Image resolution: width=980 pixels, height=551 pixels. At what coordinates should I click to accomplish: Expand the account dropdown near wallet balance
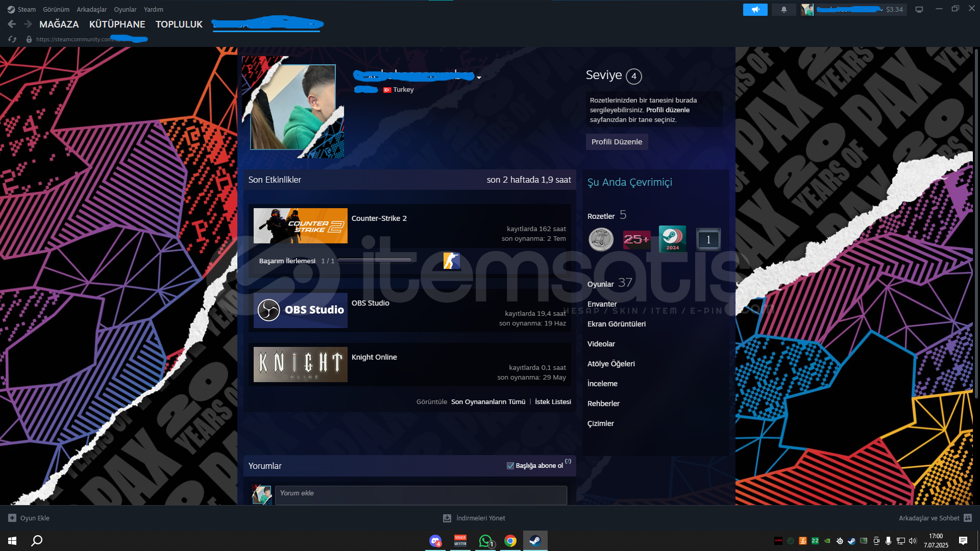[881, 10]
